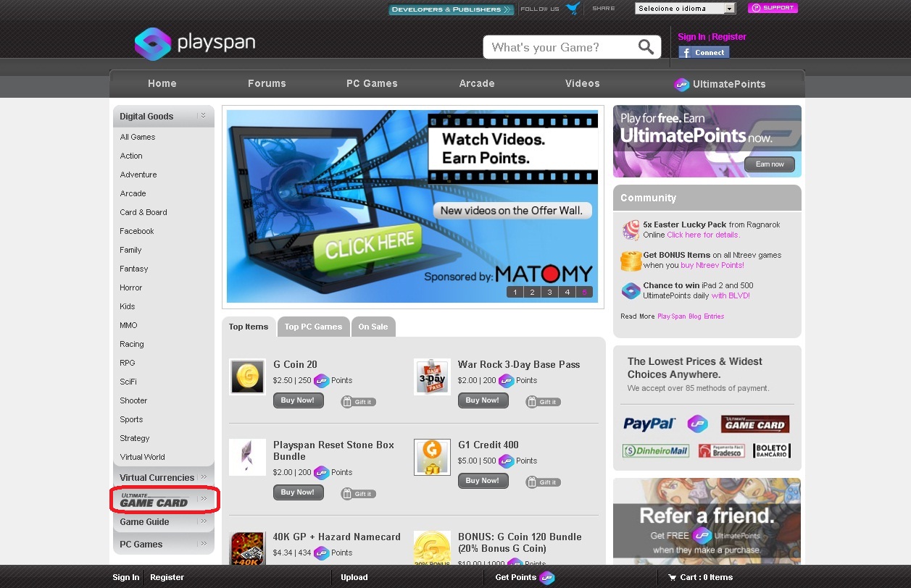Click the Facebook Connect button
Screen dimensions: 911x588
coord(704,52)
